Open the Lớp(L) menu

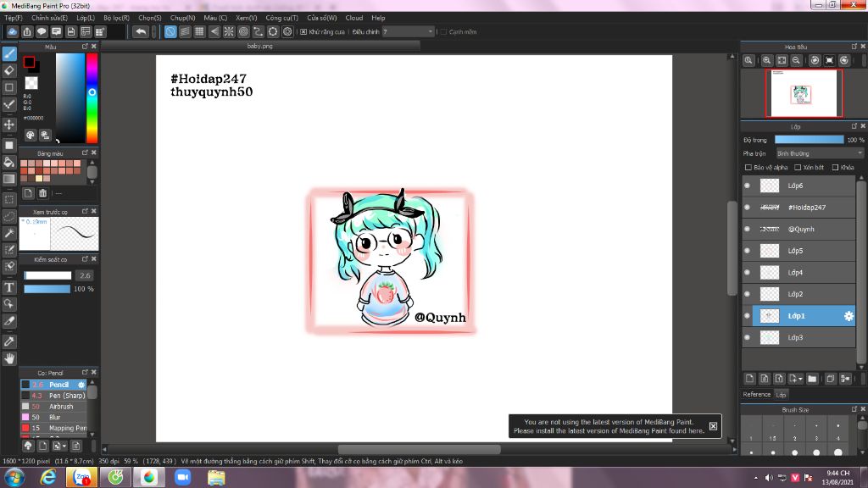click(x=86, y=18)
